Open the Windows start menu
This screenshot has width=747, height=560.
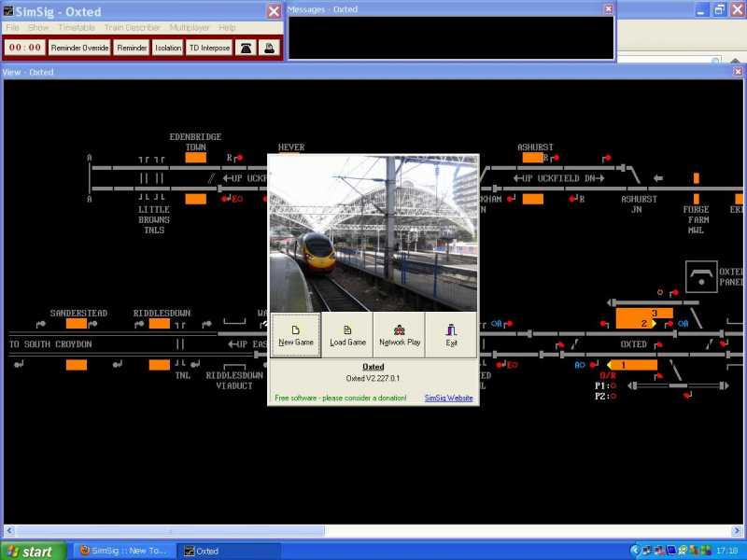pyautogui.click(x=33, y=551)
